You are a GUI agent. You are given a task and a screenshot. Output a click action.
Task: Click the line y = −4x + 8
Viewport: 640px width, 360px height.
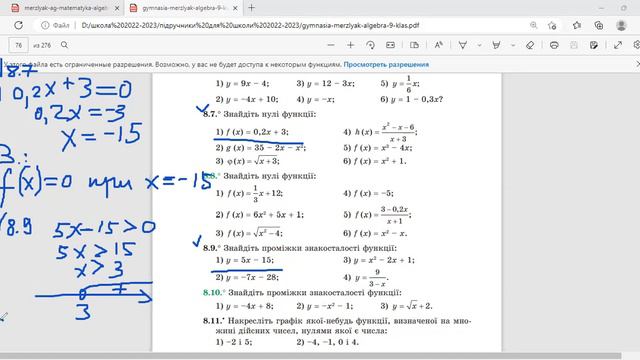click(x=244, y=306)
